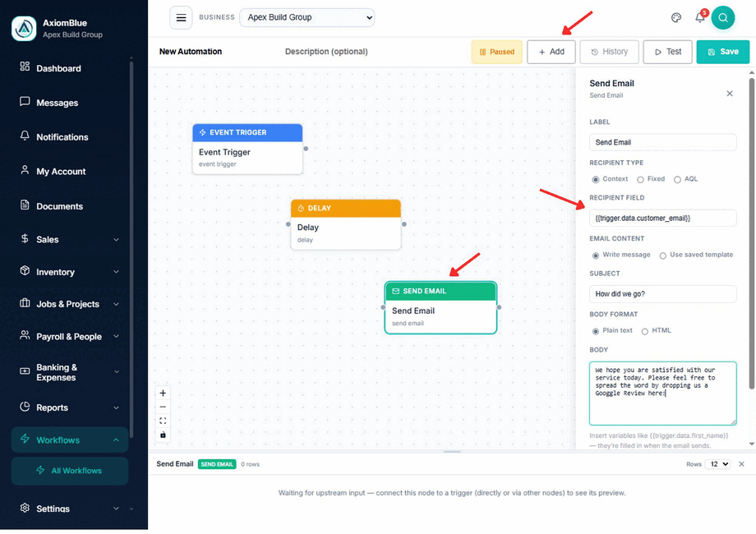Click the Description (optional) field
This screenshot has width=756, height=534.
click(x=326, y=52)
